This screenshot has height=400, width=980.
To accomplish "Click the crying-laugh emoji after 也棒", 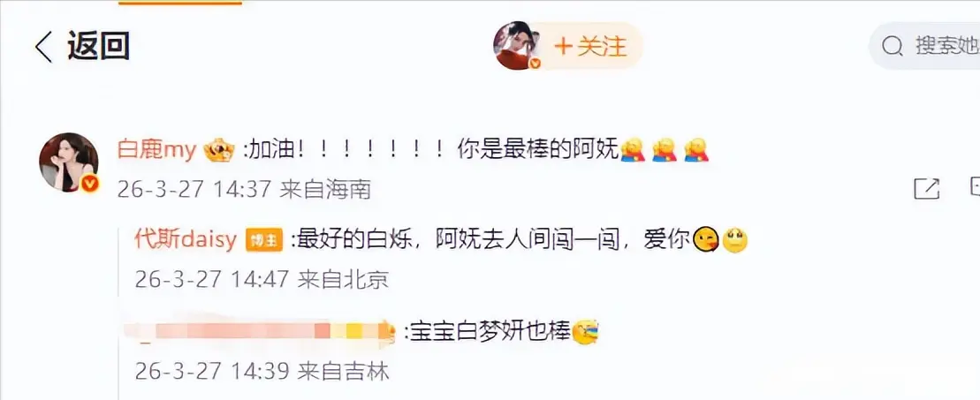I will 586,331.
